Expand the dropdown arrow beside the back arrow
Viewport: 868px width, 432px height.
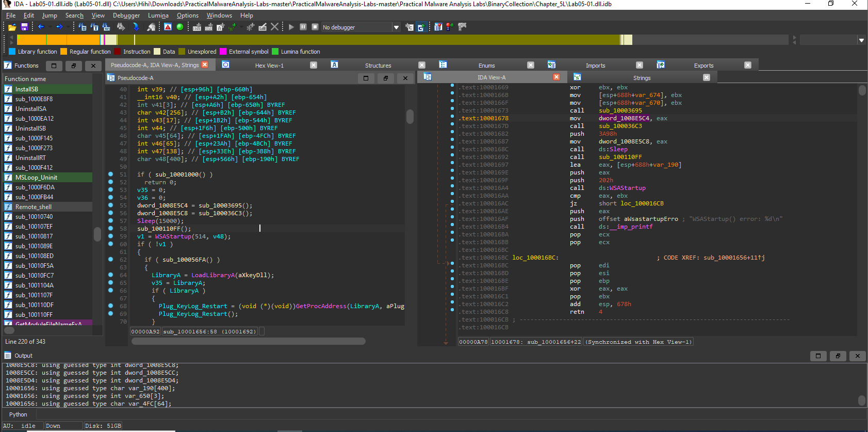click(50, 27)
